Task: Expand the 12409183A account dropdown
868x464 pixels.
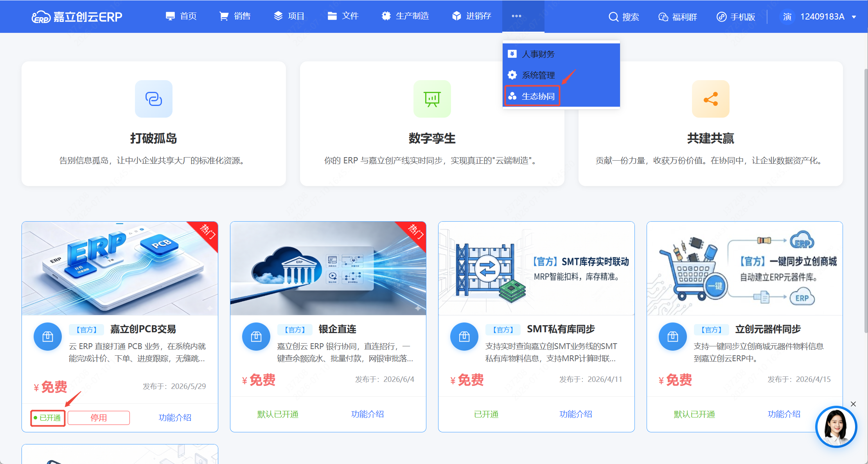Action: pos(828,17)
